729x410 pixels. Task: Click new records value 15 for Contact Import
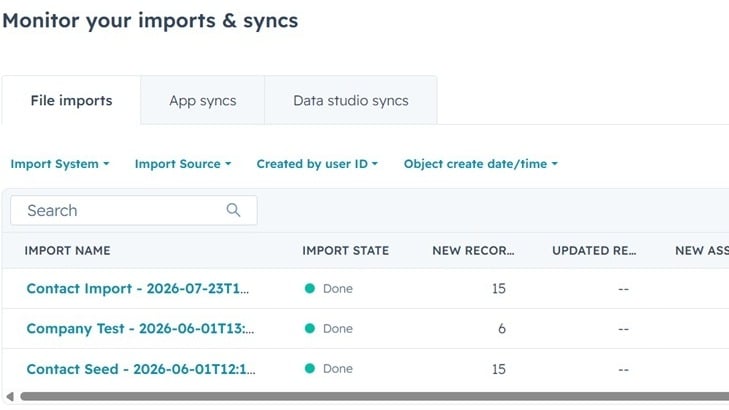click(x=498, y=289)
